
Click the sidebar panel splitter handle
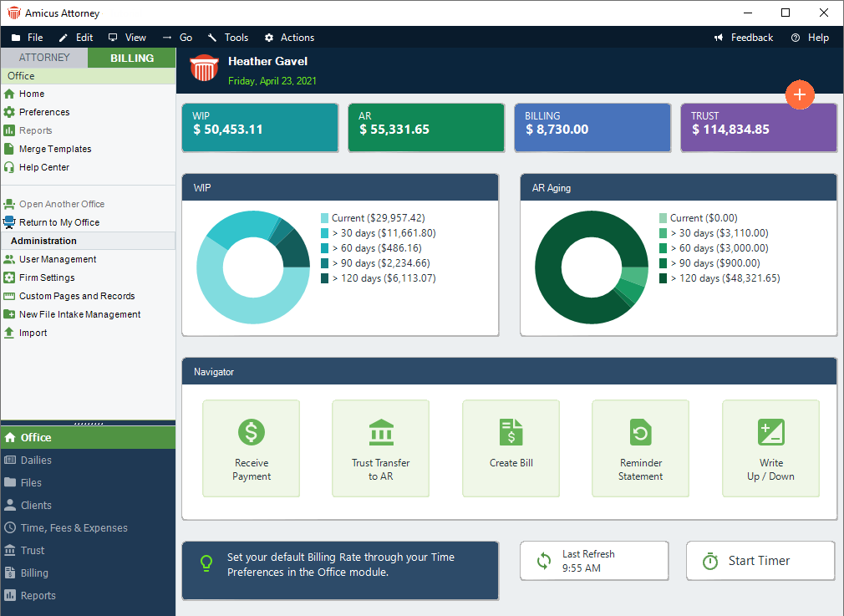point(88,423)
